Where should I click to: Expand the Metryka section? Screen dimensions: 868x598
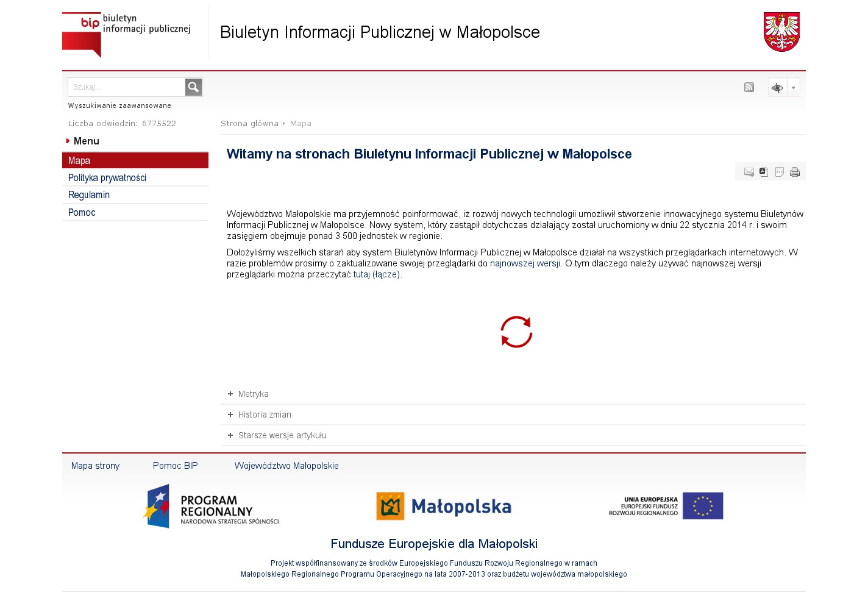click(x=253, y=394)
